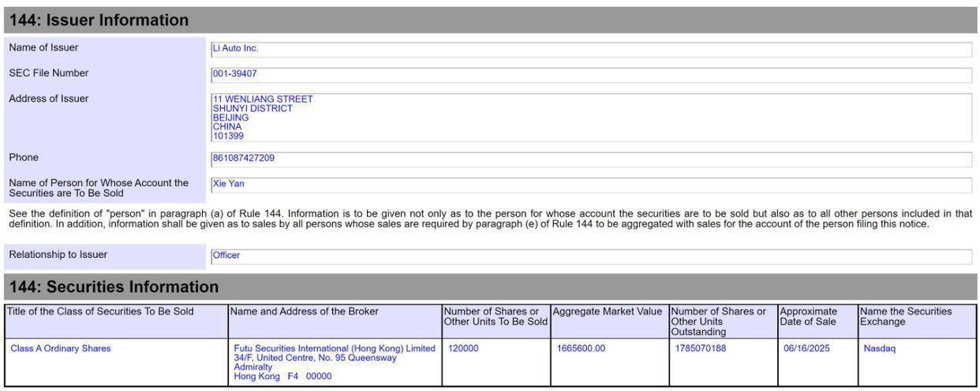980x391 pixels.
Task: Click the 'Name and Address of the Broker' column header
Action: [335, 322]
